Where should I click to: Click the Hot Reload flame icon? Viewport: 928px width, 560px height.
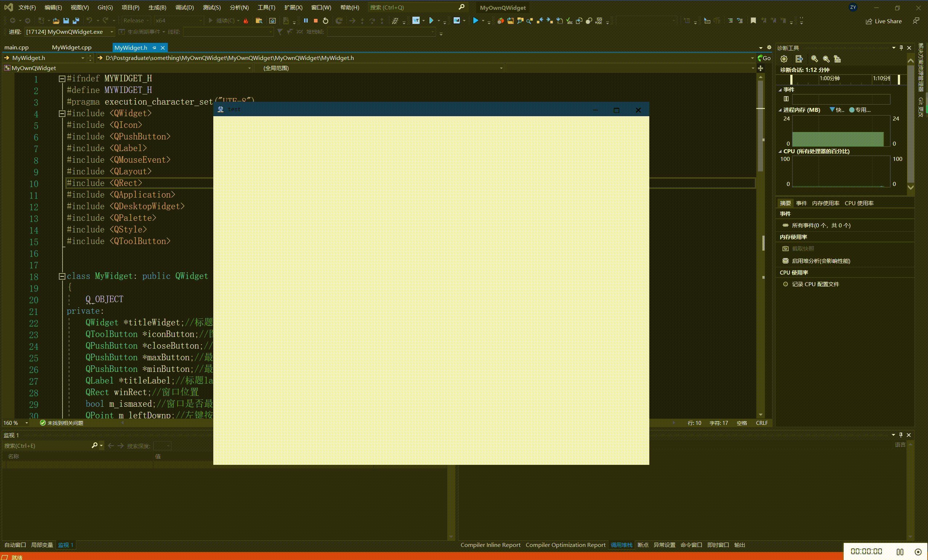(246, 21)
